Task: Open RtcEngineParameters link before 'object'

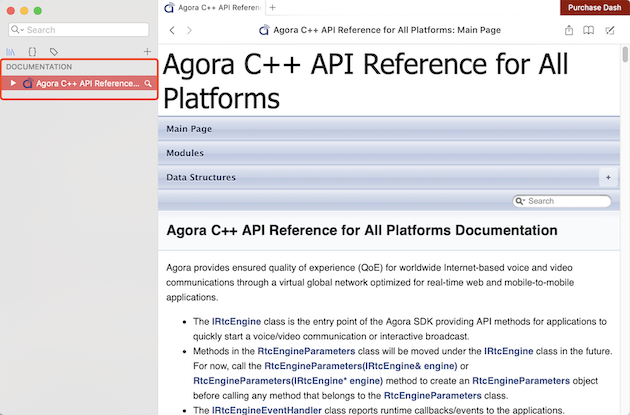Action: coord(521,381)
